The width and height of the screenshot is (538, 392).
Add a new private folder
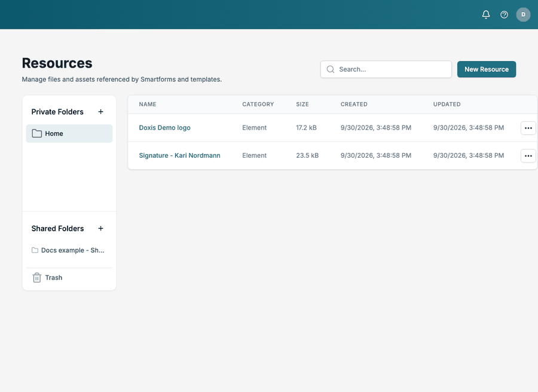click(100, 112)
